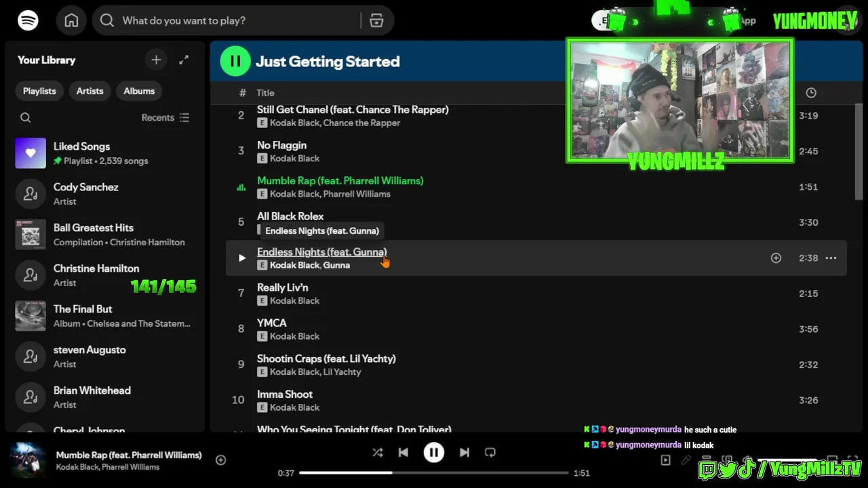Select the Playlists filter chip
868x488 pixels.
(x=39, y=91)
